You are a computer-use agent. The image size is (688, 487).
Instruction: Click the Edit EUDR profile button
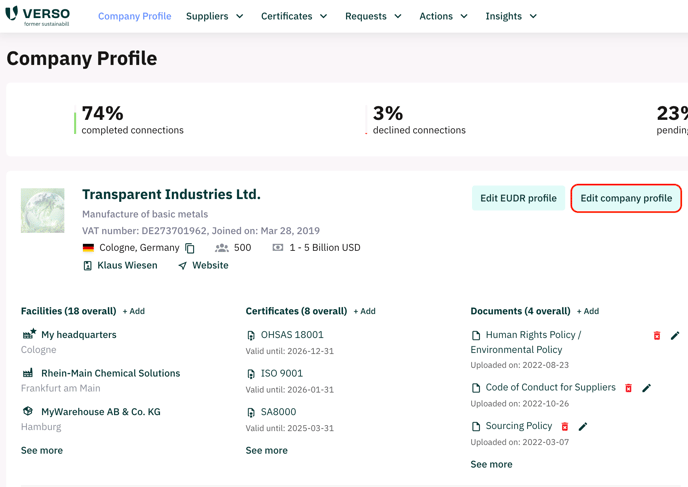pos(518,198)
